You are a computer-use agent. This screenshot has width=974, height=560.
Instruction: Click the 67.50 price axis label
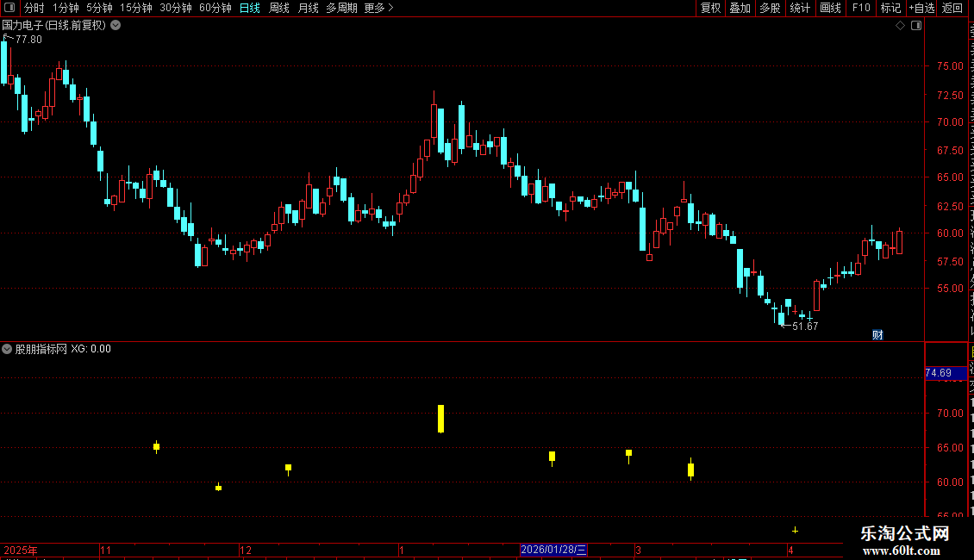click(x=950, y=150)
